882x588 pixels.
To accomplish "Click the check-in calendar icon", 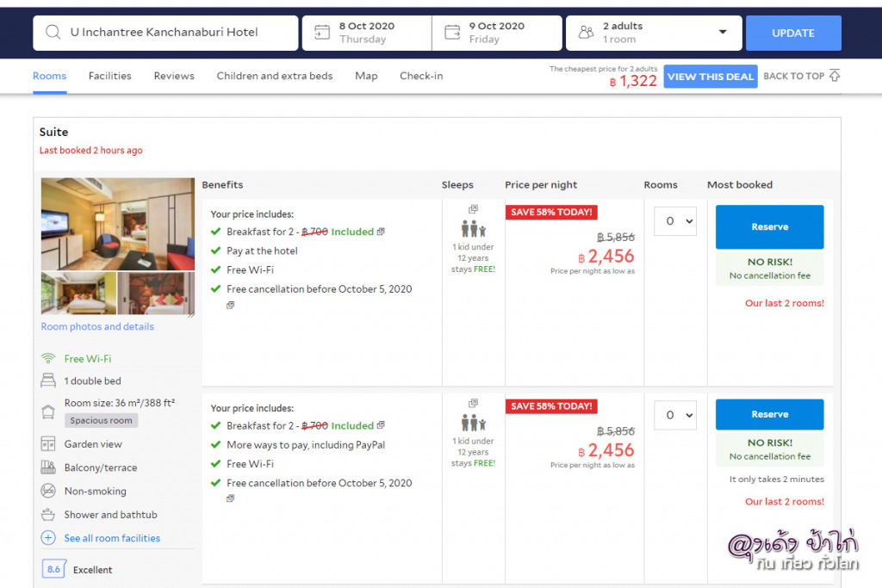I will [x=322, y=33].
